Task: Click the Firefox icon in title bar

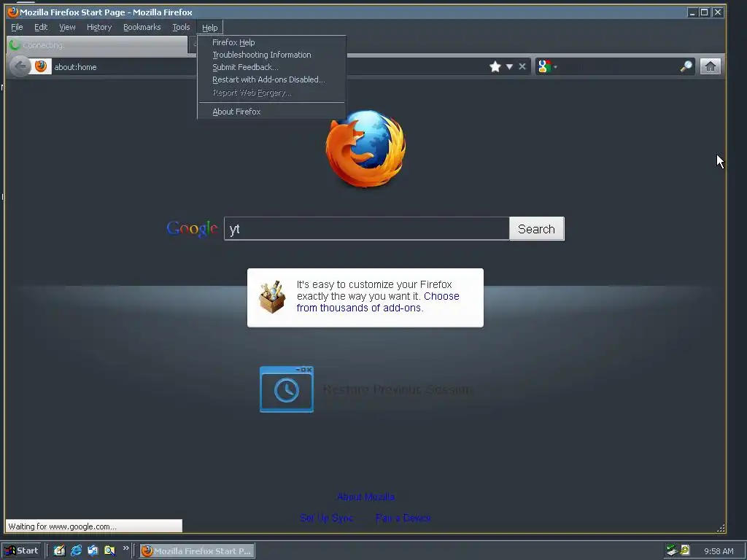Action: pyautogui.click(x=13, y=12)
